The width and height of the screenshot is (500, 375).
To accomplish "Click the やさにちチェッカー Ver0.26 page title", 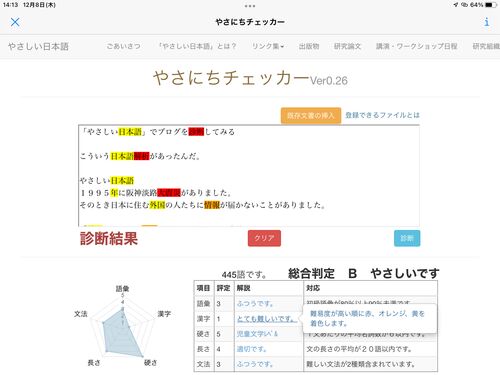I will click(x=250, y=78).
